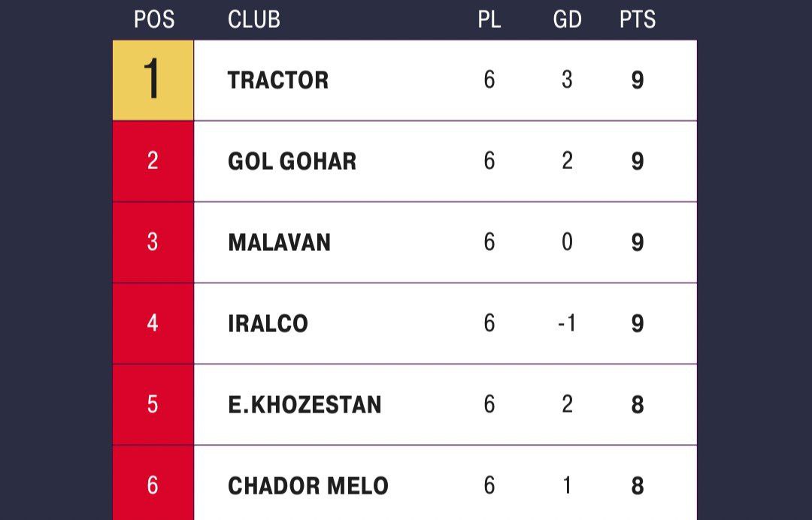Click the gold position 1 badge
This screenshot has height=520, width=812.
153,80
